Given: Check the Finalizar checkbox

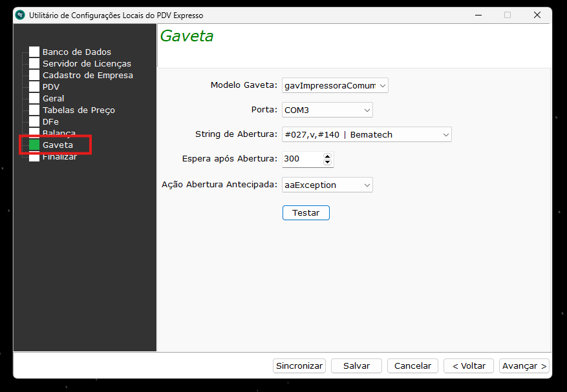Looking at the screenshot, I should tap(33, 156).
